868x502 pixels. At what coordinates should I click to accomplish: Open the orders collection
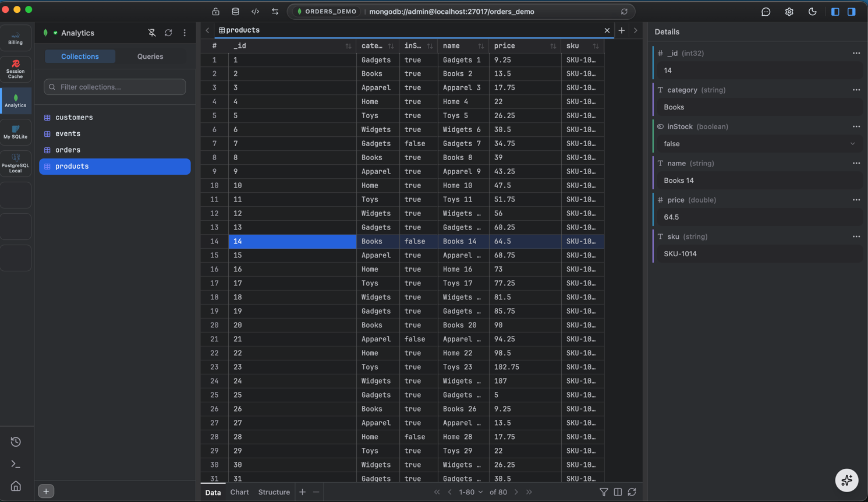tap(115, 150)
